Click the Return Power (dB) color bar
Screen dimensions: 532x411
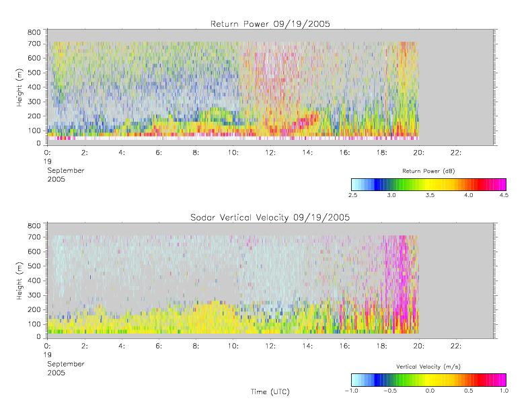pyautogui.click(x=428, y=184)
